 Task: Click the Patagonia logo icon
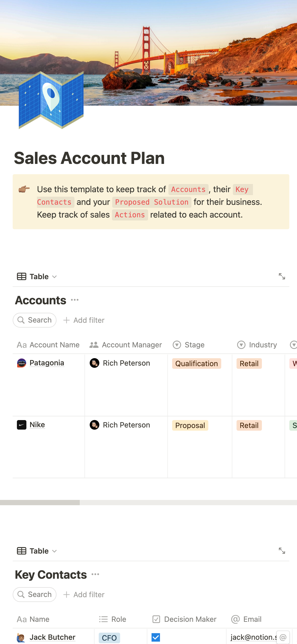(22, 363)
